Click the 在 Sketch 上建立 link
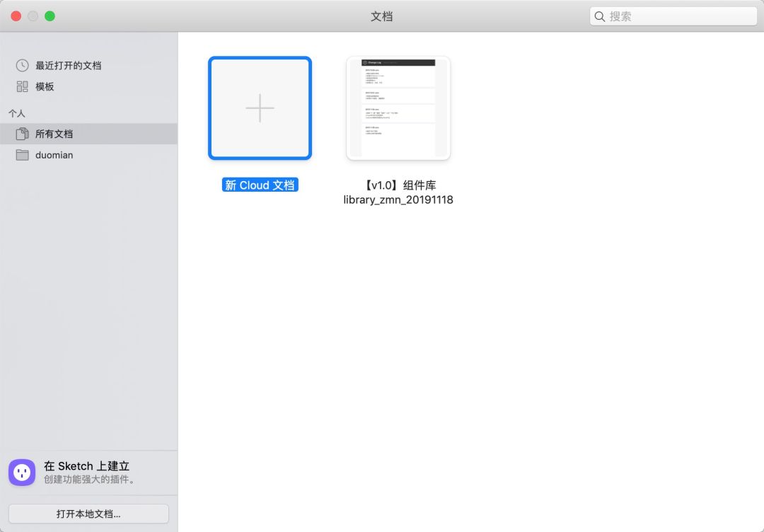This screenshot has height=532, width=764. [x=87, y=466]
